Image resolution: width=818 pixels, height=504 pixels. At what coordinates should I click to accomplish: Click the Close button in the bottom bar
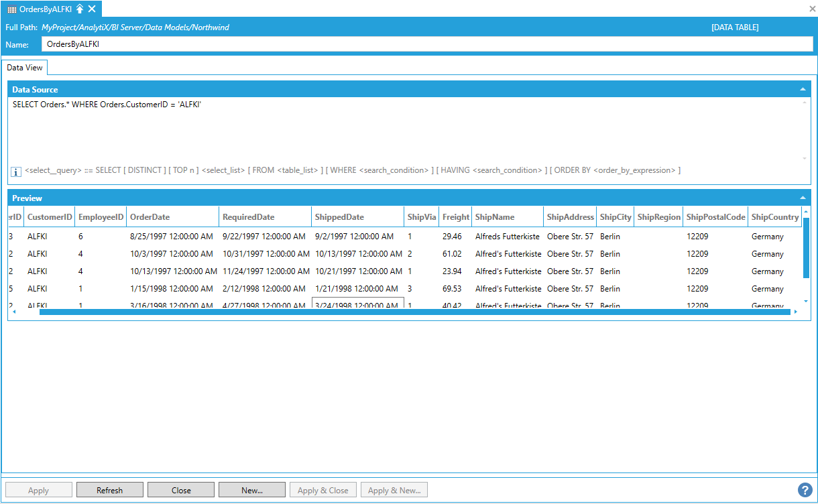pos(181,490)
